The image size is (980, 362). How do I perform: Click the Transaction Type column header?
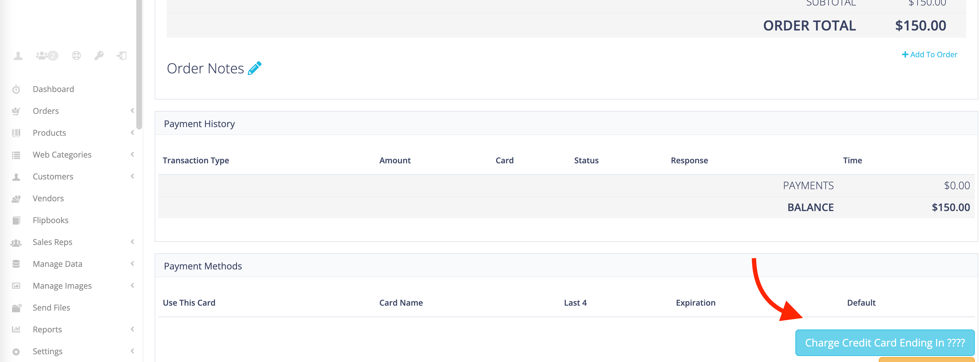coord(196,160)
